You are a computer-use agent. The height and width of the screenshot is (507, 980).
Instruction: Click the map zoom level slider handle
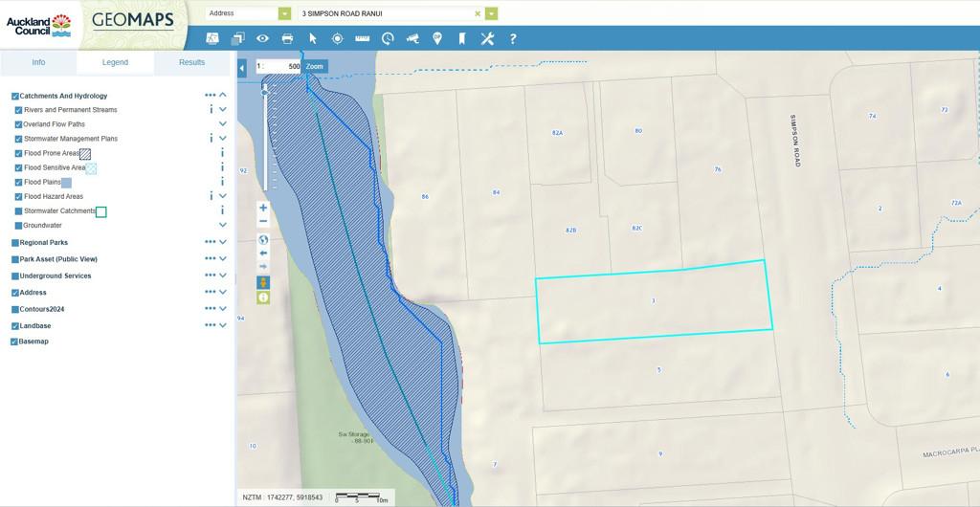click(264, 93)
